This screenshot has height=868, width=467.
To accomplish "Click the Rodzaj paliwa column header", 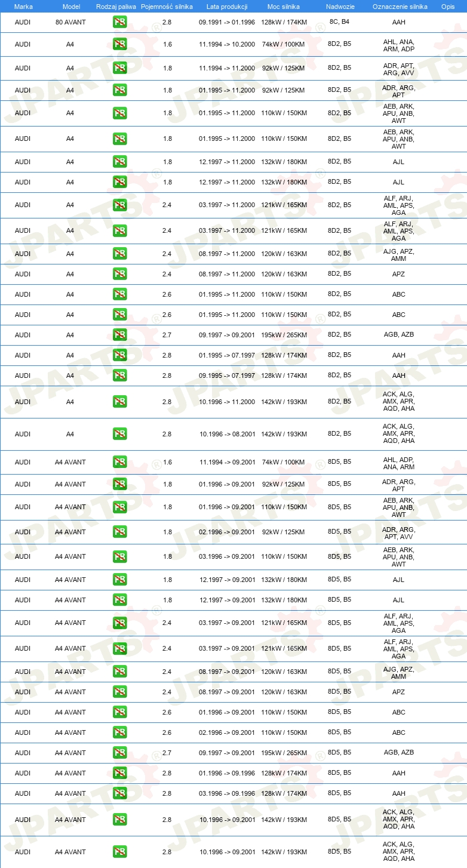I will point(116,6).
